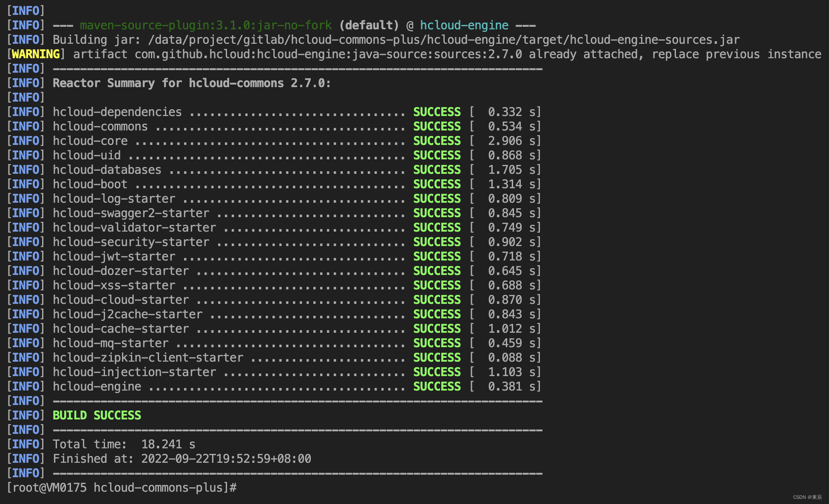Click hcloud-j2cache-starter text

[x=128, y=314]
